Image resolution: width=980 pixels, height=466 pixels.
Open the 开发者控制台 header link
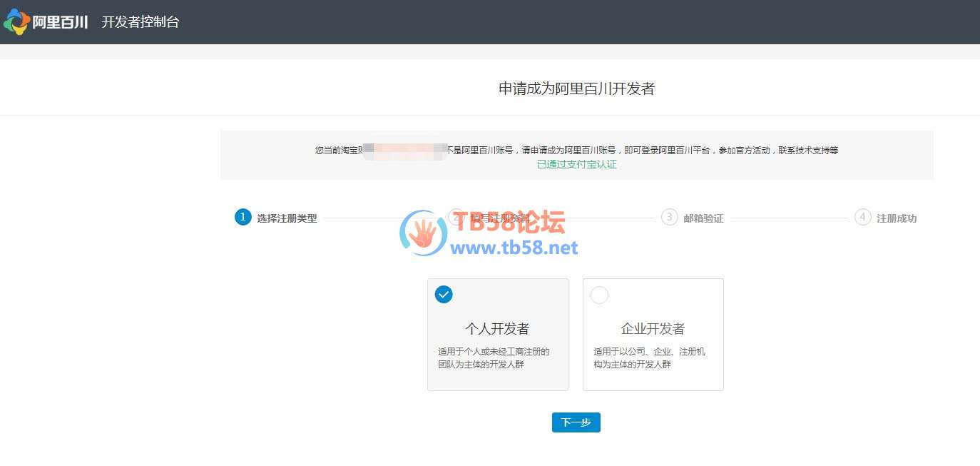(x=141, y=22)
